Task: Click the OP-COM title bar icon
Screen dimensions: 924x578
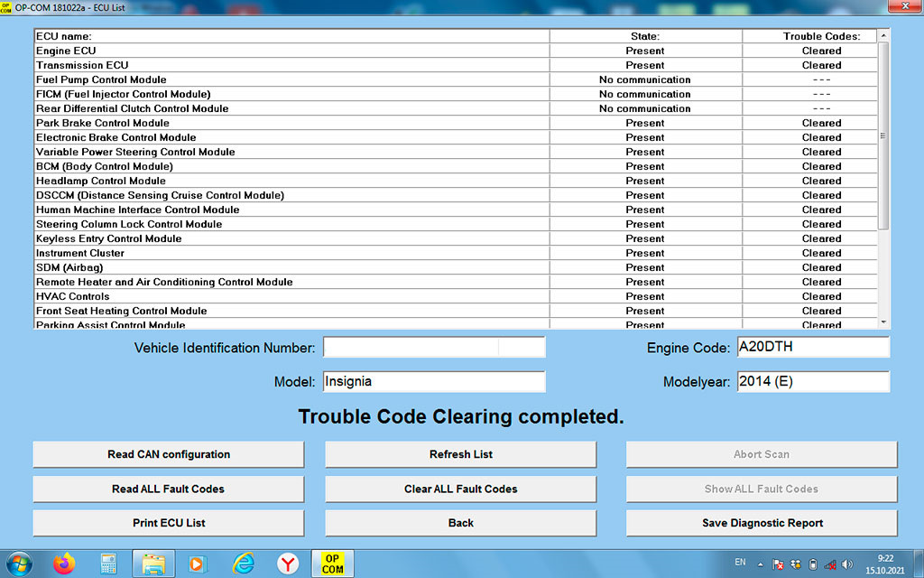Action: (6, 7)
